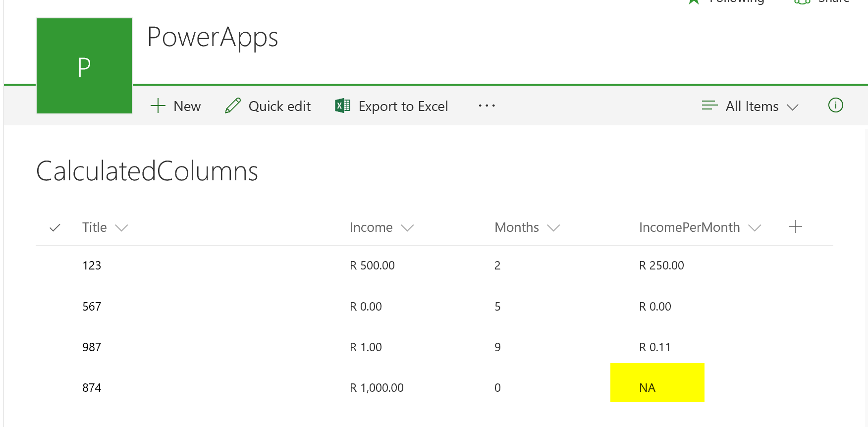Click the pencil icon for Quick edit
Image resolution: width=868 pixels, height=427 pixels.
click(x=233, y=106)
